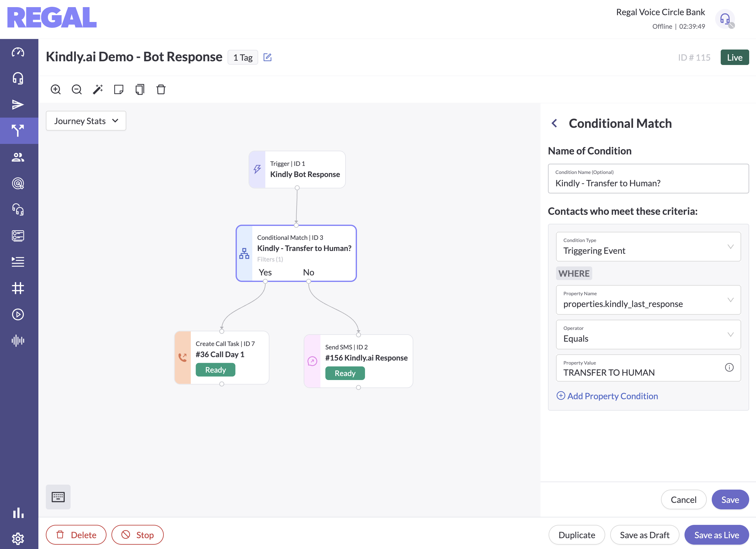Open the audio waveform sidebar icon

(18, 340)
